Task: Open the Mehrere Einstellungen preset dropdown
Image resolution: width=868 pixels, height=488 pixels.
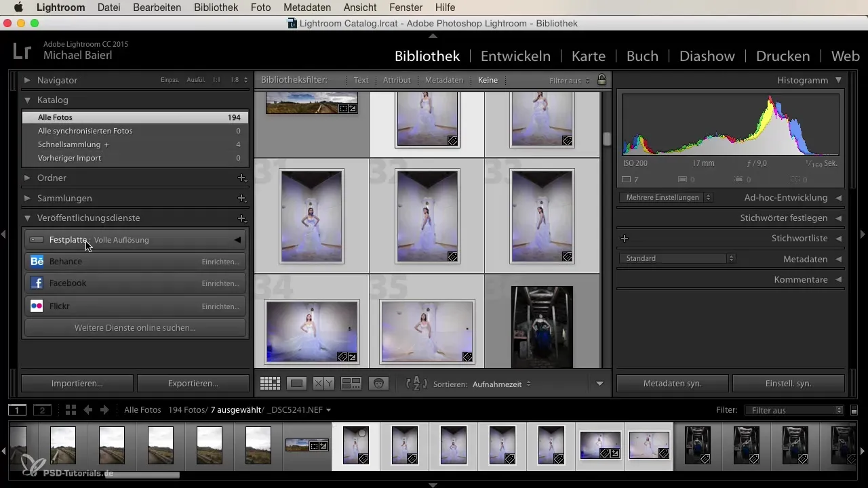Action: click(x=665, y=198)
